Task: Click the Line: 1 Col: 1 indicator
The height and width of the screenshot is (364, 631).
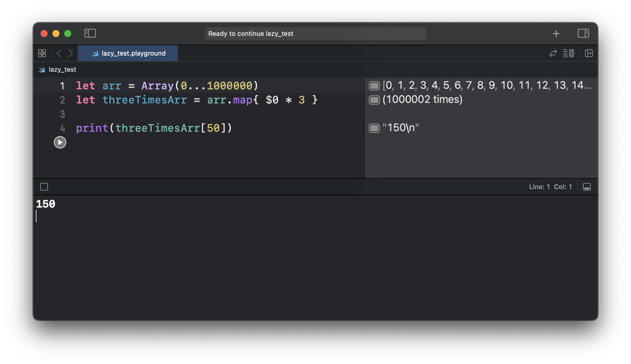Action: (550, 187)
